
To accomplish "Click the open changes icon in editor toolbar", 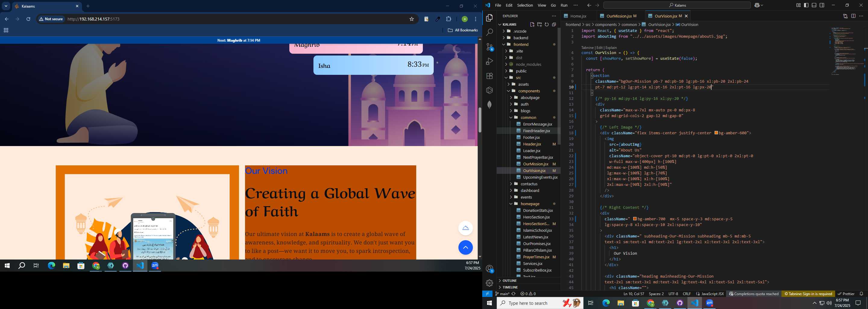I will 845,16.
